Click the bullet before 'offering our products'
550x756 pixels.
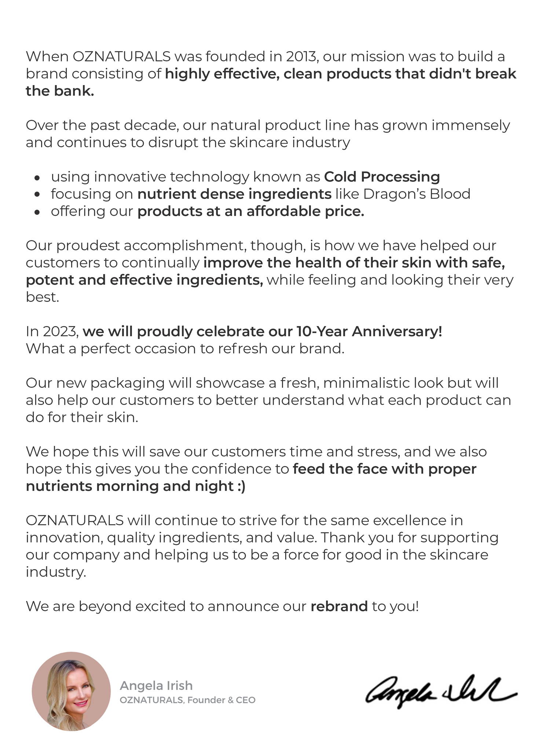click(37, 213)
